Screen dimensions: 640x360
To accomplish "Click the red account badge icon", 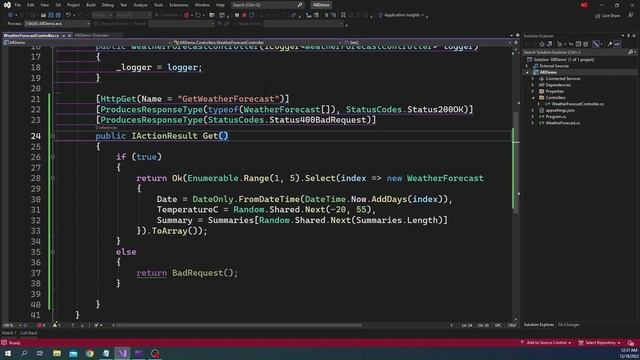I will (584, 5).
